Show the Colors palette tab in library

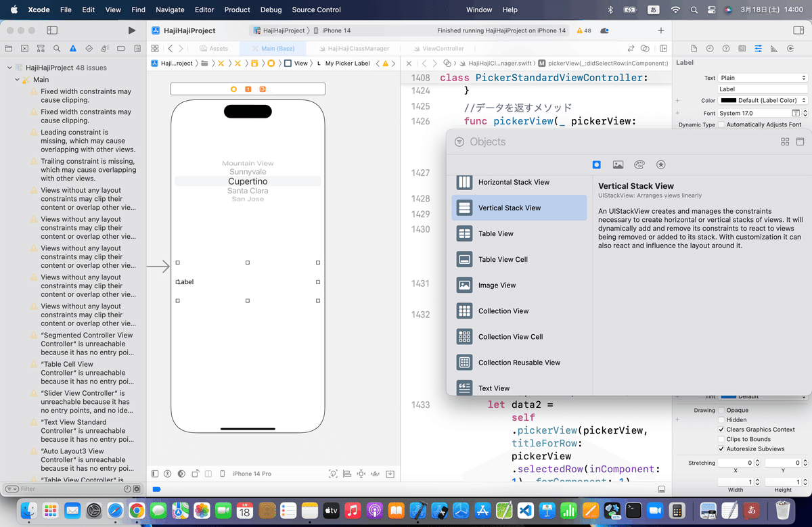[x=639, y=164]
